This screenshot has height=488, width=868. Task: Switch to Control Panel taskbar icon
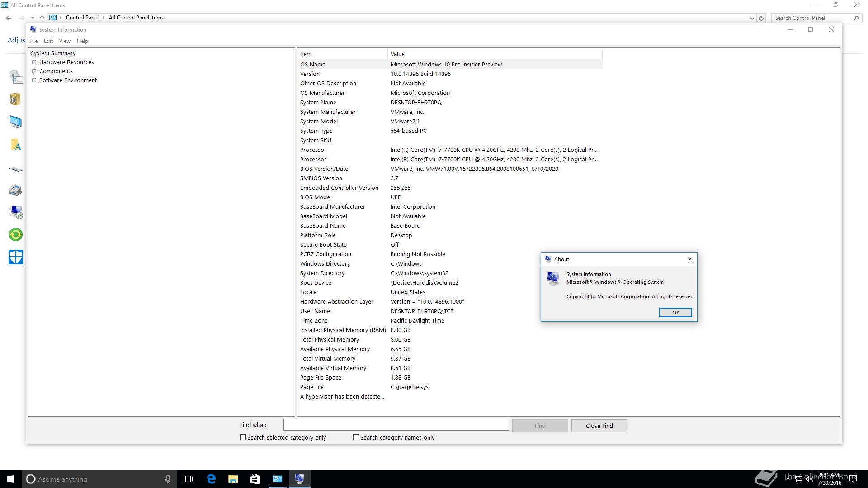pos(277,479)
